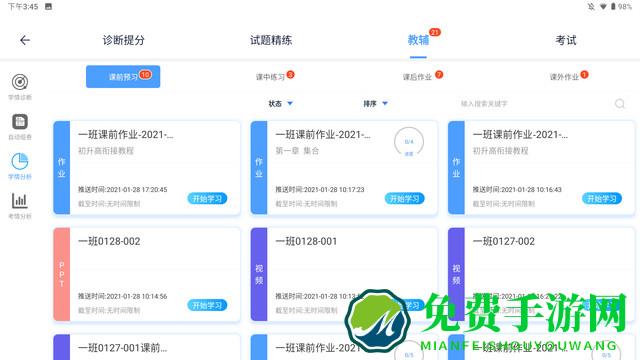Select the 教辅 tab

tap(418, 40)
